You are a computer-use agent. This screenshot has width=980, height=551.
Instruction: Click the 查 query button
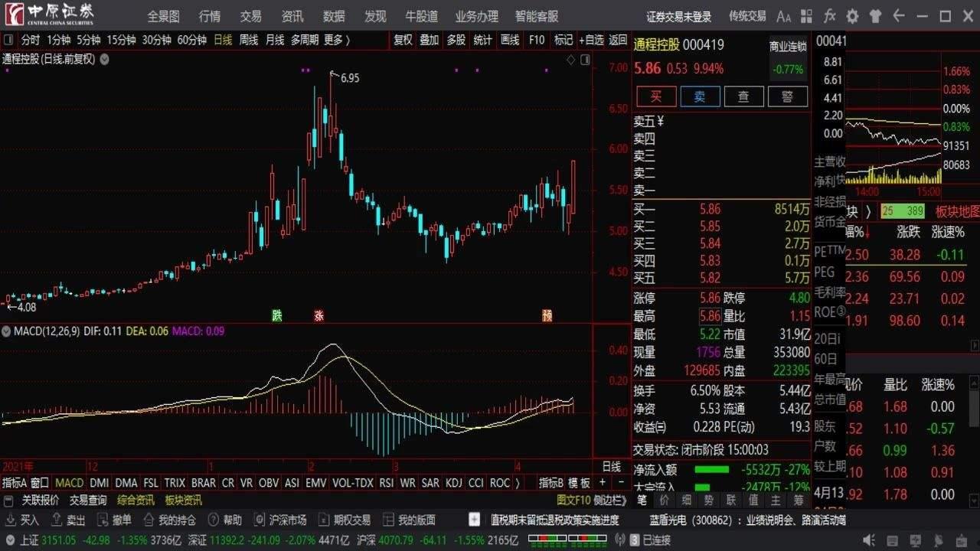[743, 96]
